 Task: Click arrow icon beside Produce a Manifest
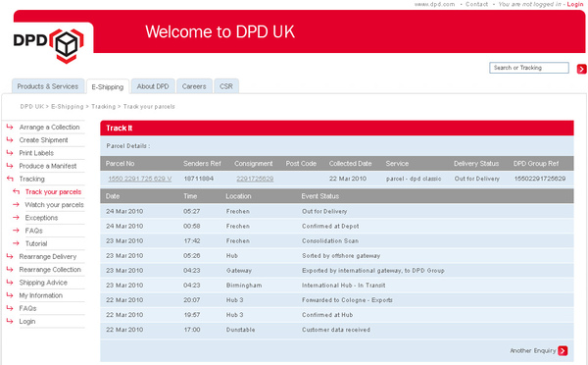(x=10, y=166)
